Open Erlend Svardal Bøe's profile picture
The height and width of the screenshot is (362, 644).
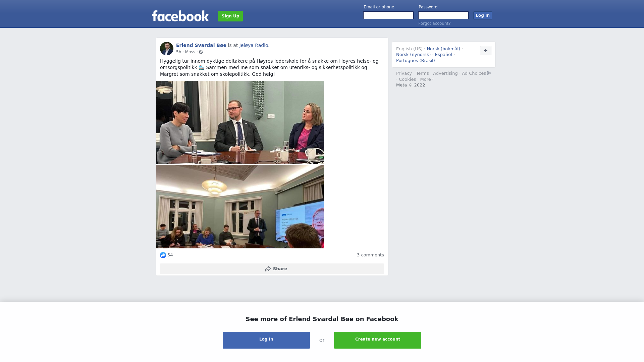click(167, 49)
